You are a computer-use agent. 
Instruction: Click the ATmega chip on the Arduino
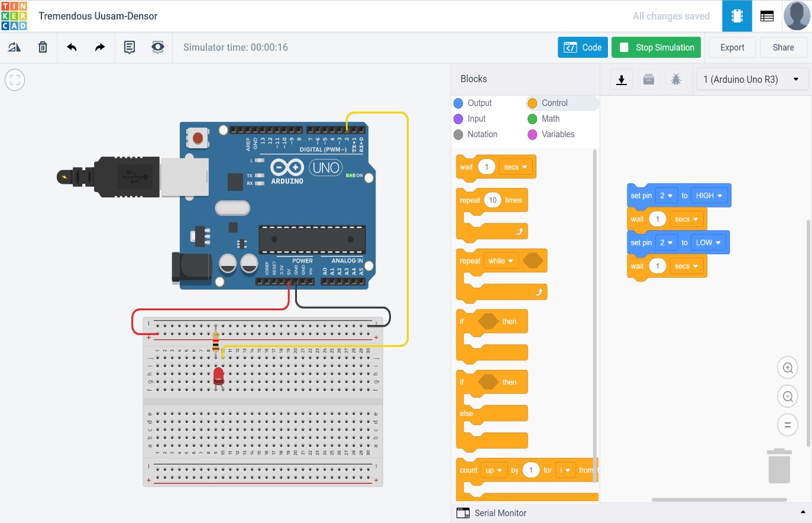(312, 239)
